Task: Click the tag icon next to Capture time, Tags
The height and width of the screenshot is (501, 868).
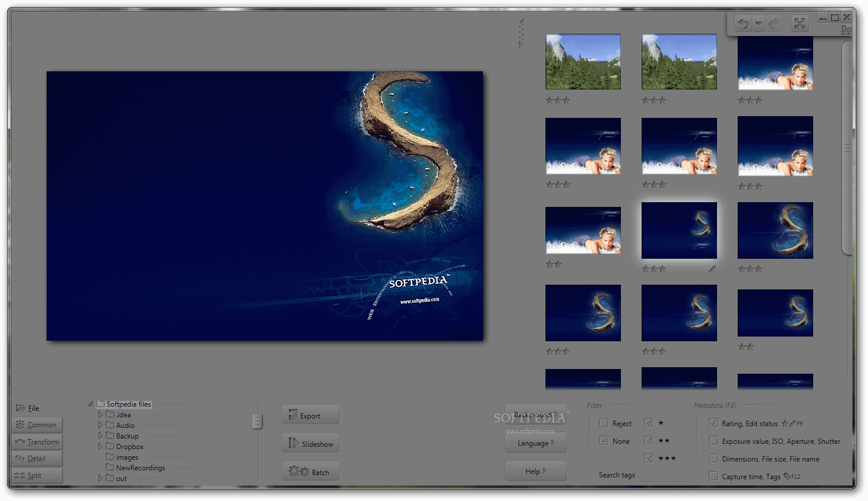Action: pyautogui.click(x=787, y=476)
